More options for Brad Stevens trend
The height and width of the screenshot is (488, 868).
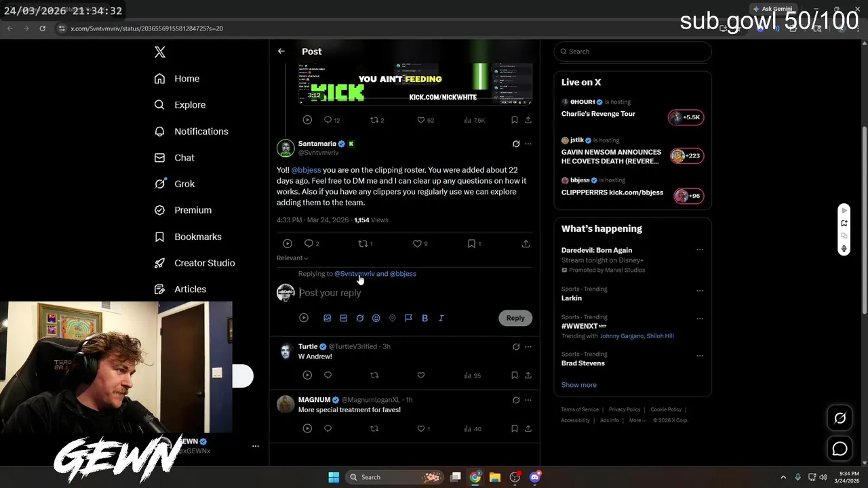pyautogui.click(x=700, y=356)
